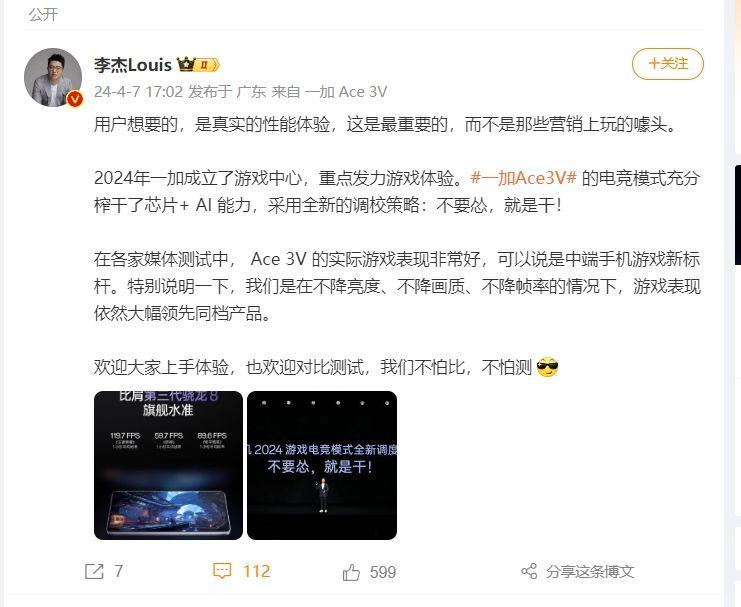The image size is (741, 607).
Task: Click the repost arrow icon
Action: click(x=94, y=571)
